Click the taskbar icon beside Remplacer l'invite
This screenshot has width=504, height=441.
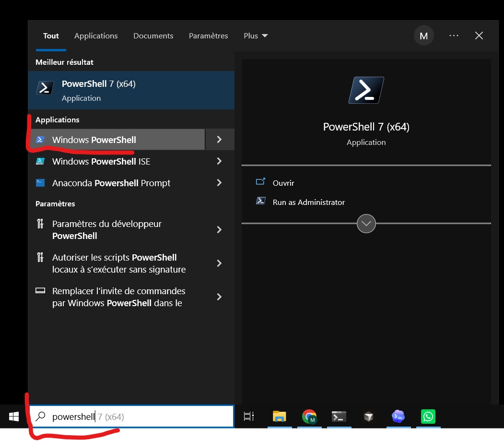tap(40, 290)
